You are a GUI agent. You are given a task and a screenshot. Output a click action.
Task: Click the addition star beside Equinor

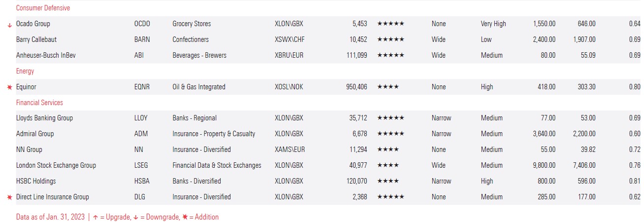[9, 87]
